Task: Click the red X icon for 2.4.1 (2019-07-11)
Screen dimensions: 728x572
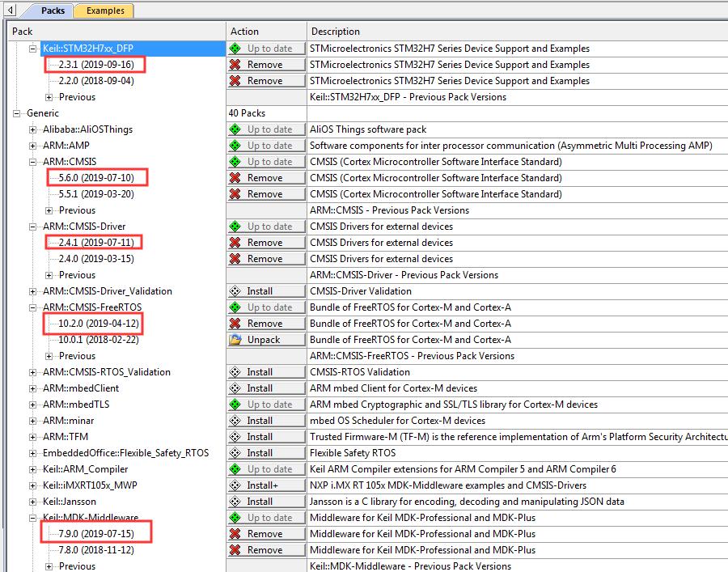Action: 235,243
